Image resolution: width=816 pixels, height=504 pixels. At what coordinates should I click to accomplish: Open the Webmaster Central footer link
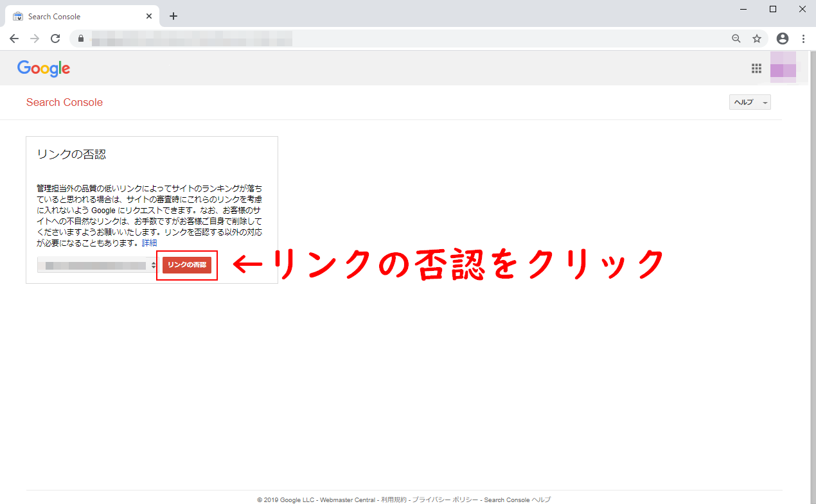point(348,500)
